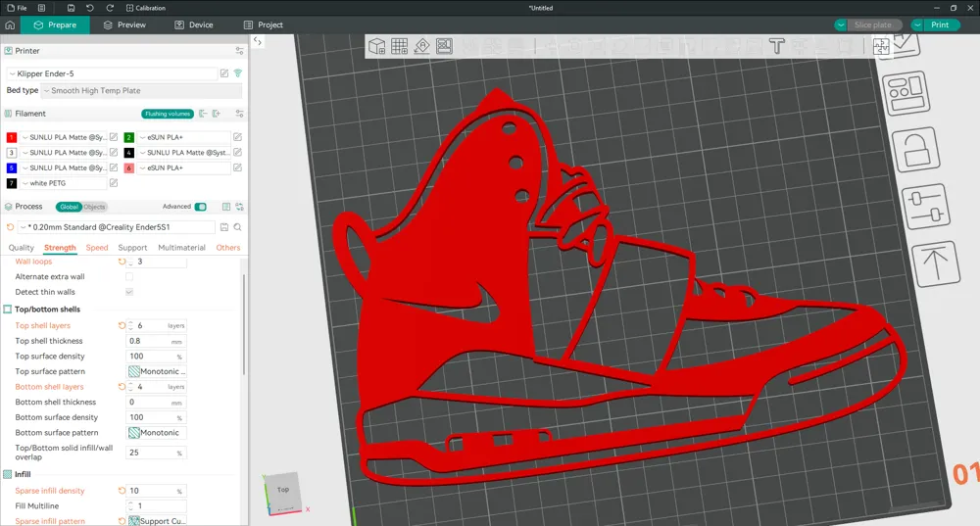Open filament 6 eSUN PLA+ dropdown
This screenshot has height=526, width=980.
point(184,168)
